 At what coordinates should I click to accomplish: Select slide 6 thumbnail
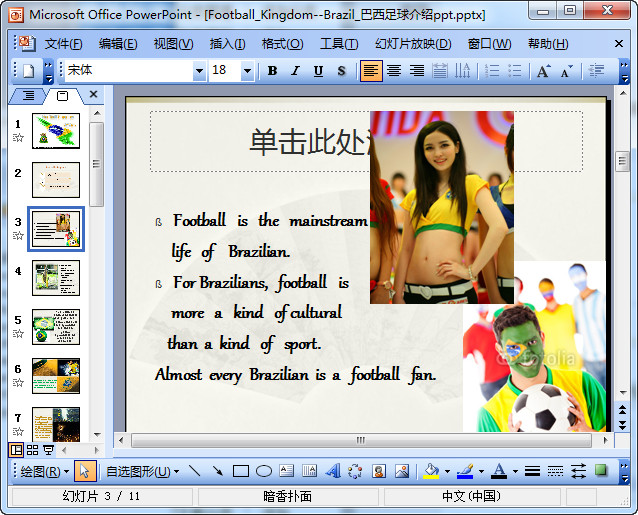click(56, 376)
